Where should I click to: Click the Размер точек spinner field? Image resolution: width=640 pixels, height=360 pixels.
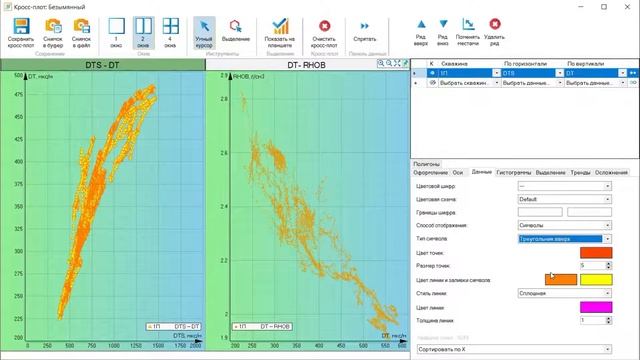pos(596,266)
